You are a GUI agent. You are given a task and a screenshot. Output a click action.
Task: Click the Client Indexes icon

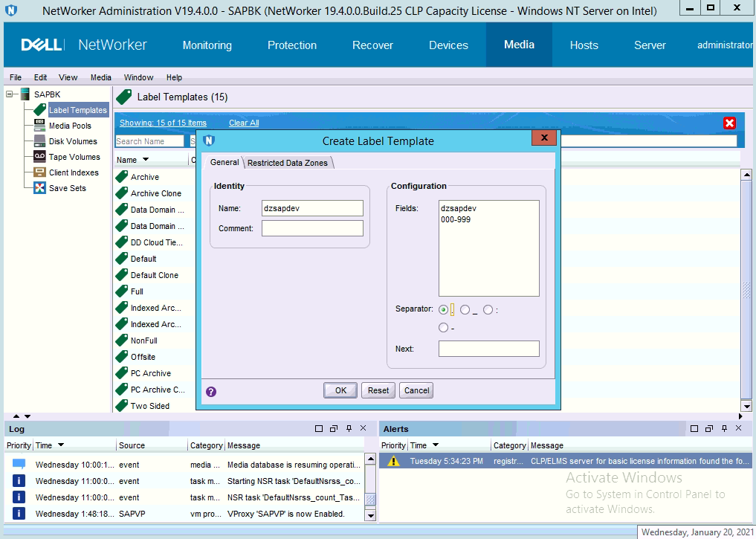click(39, 172)
